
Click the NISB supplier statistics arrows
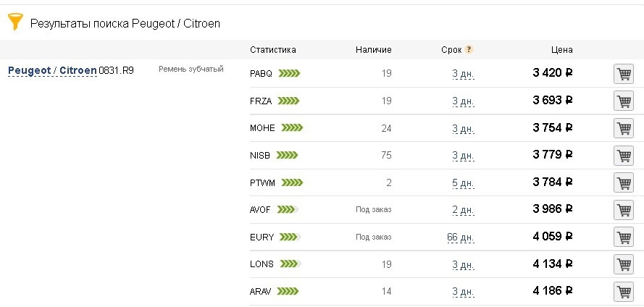coord(287,155)
